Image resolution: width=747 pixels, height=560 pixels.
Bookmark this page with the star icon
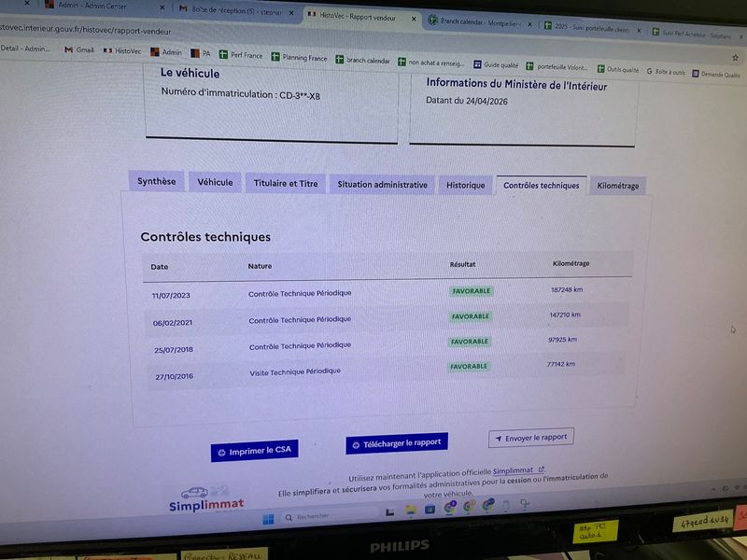pos(735,58)
